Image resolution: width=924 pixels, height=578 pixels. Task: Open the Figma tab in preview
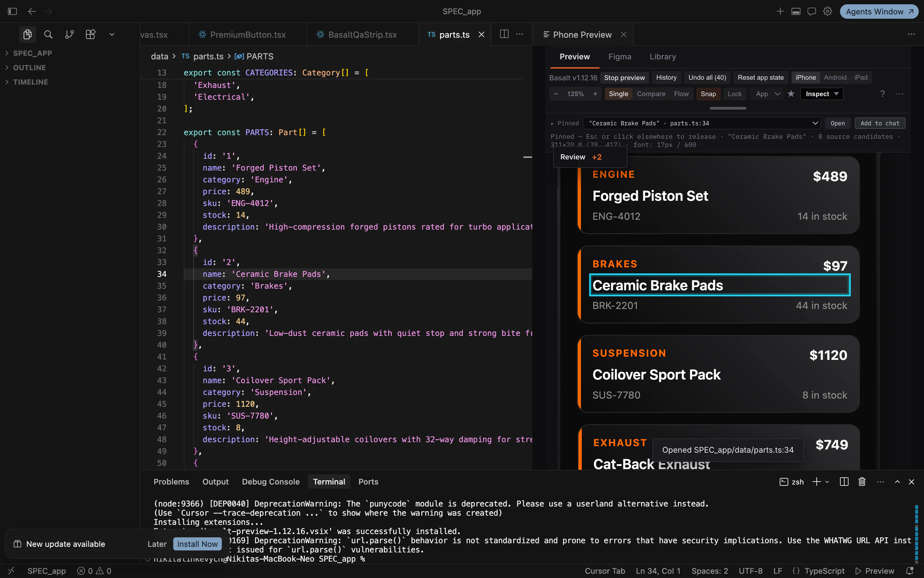[620, 56]
